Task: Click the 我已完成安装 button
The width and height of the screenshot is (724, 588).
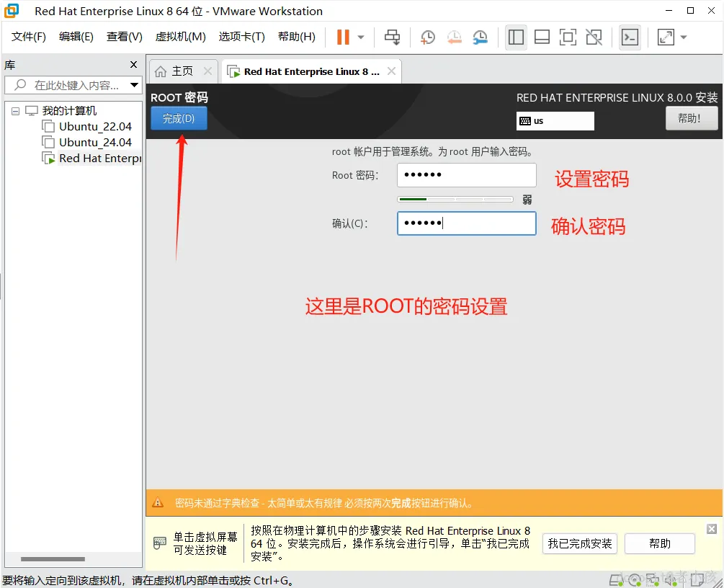Action: point(579,543)
